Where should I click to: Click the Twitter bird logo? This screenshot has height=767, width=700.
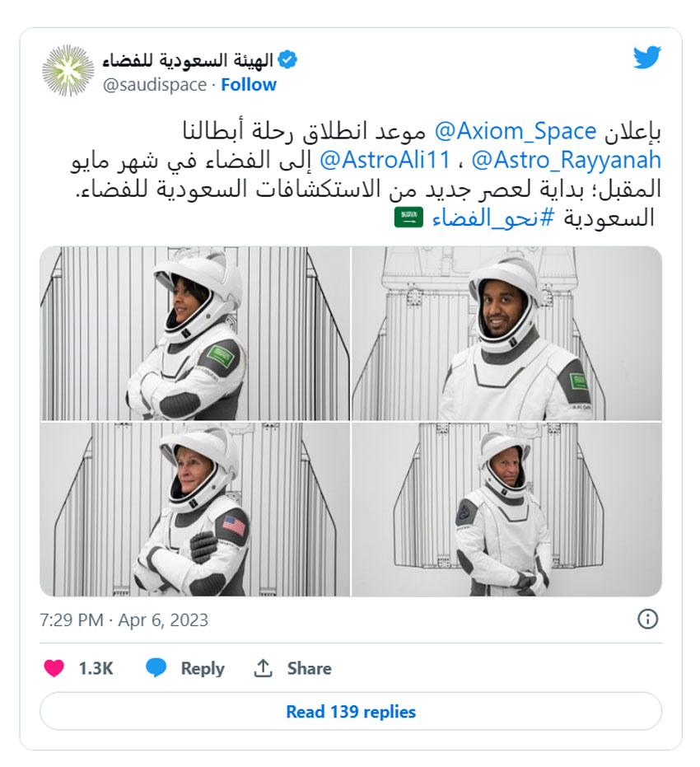point(646,58)
